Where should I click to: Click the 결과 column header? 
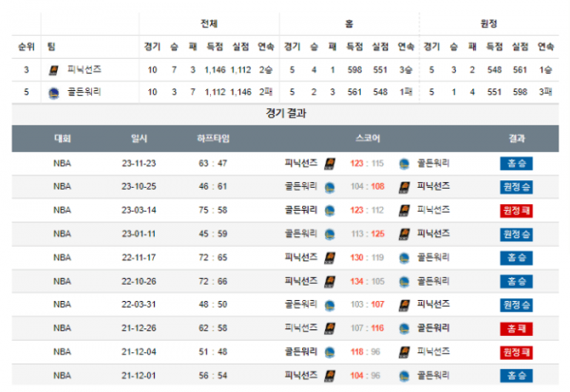(516, 139)
